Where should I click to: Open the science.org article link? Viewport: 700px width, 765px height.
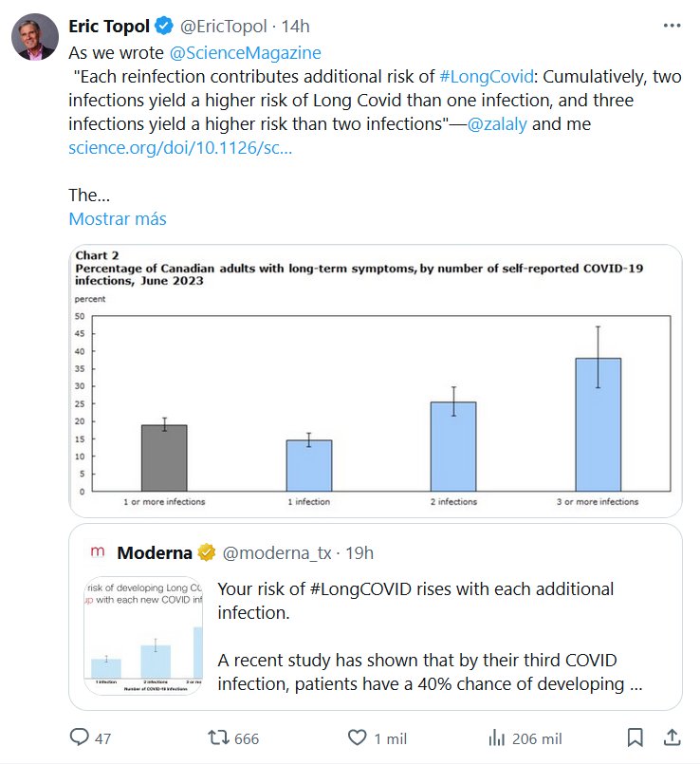180,148
